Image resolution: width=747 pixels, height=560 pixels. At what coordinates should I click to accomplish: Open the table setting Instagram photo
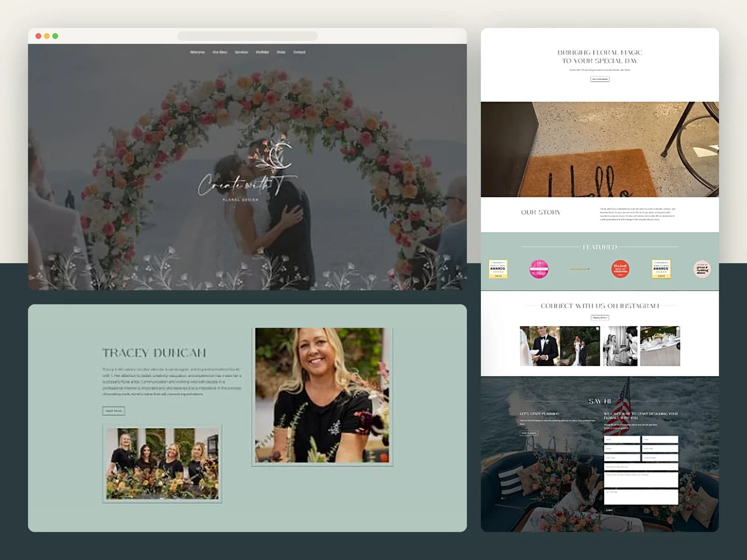(660, 346)
